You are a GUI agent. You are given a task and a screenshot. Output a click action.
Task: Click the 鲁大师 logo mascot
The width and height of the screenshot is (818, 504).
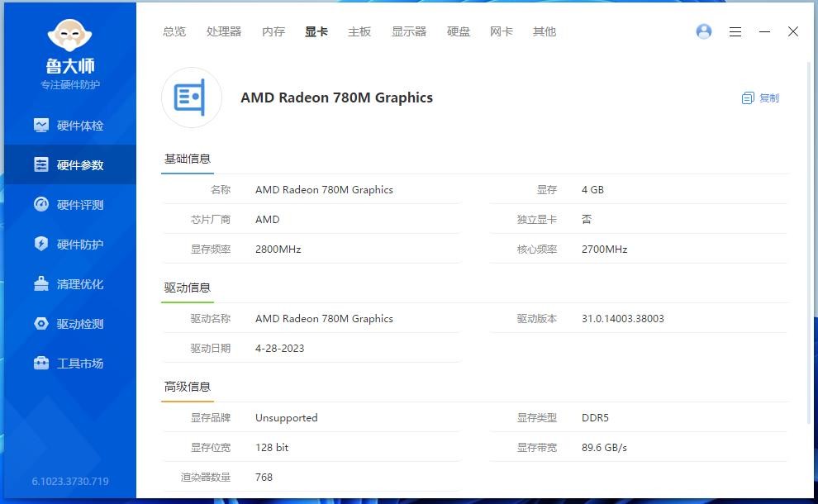pyautogui.click(x=70, y=36)
